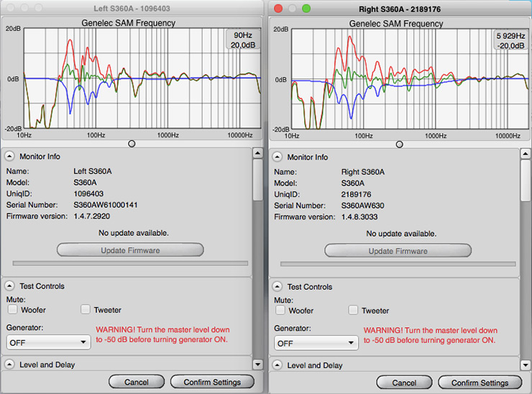Viewport: 532px width, 394px height.
Task: Open Generator dropdown in Right S360A window
Action: click(316, 343)
